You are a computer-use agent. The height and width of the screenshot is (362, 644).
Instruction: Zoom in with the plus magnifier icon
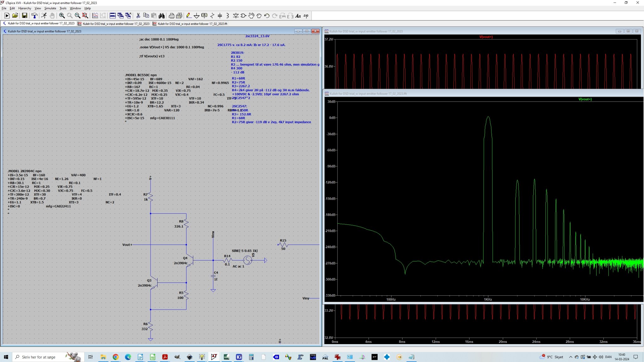[62, 16]
